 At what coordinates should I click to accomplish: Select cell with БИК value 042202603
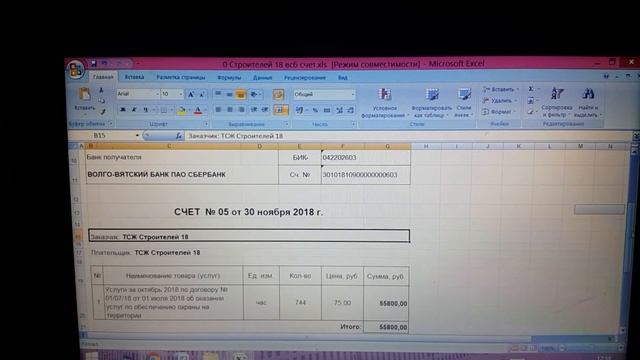[x=366, y=158]
